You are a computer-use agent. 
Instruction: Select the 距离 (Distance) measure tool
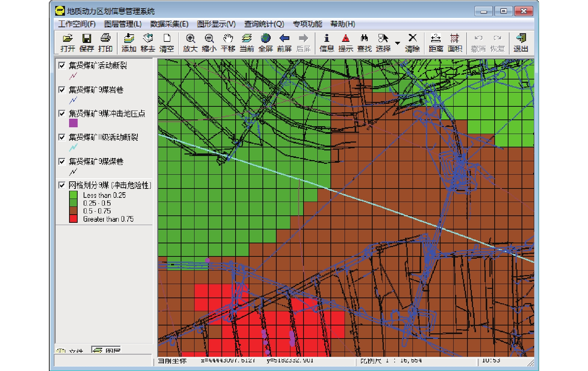tap(436, 43)
